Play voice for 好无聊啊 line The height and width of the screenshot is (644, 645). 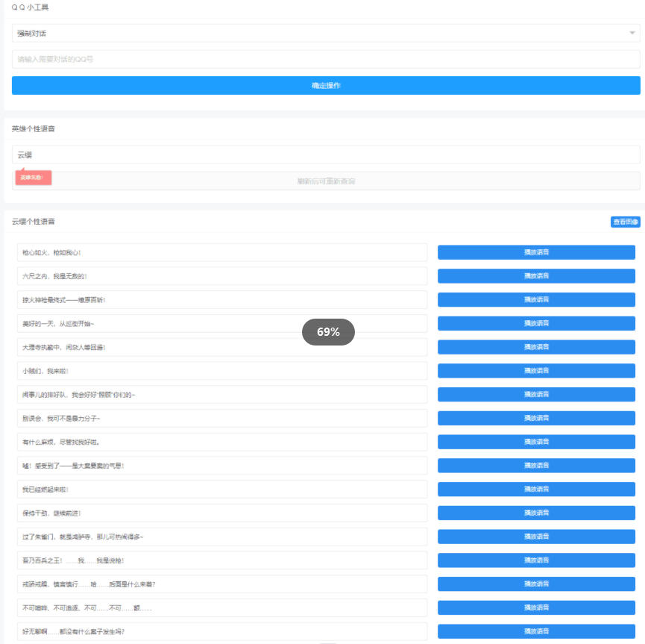tap(536, 631)
